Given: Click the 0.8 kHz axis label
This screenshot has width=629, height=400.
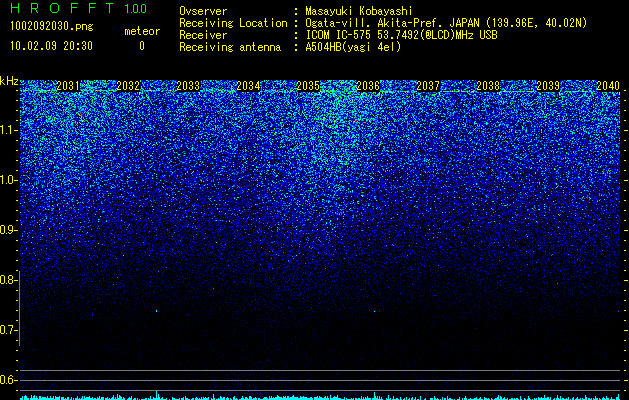Looking at the screenshot, I should (x=8, y=280).
